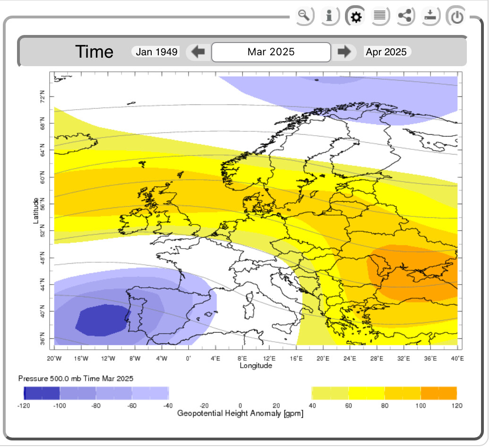Click the 0° longitude tick label

(189, 358)
